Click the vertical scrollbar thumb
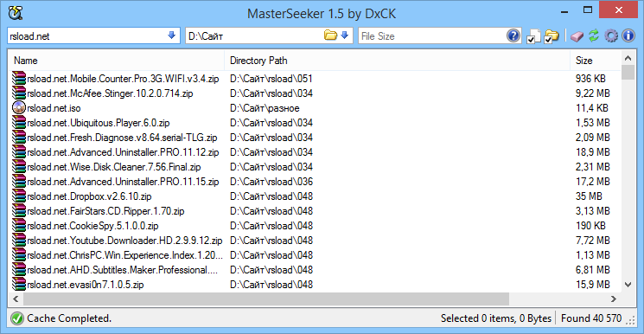The width and height of the screenshot is (644, 334). tap(628, 72)
